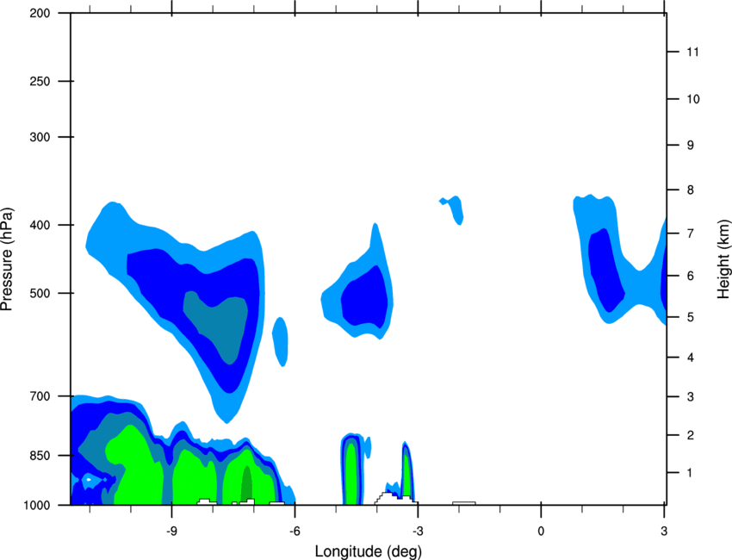Click the 0 longitude tick label
Viewport: 732px width, 560px height.
pyautogui.click(x=541, y=532)
